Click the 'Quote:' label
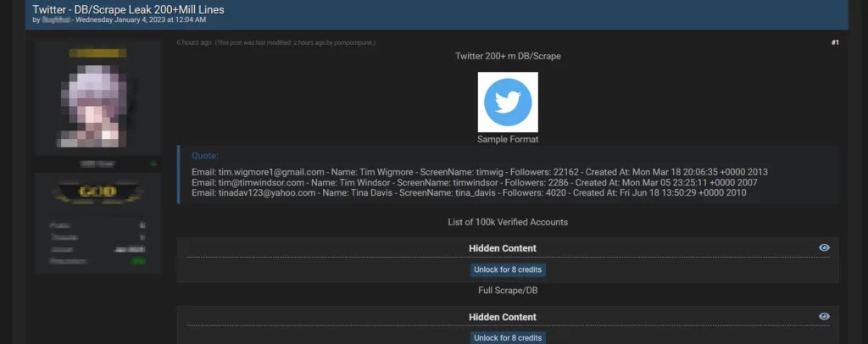Screen dimensions: 868x344 coord(205,156)
